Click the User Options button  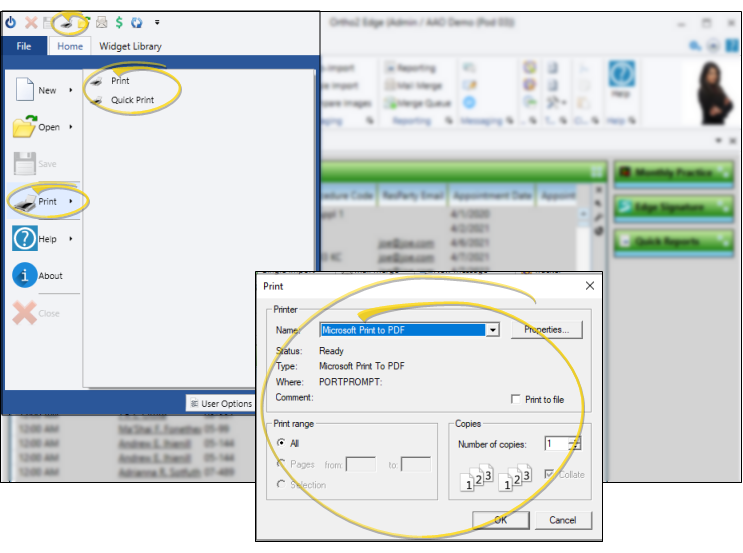(220, 404)
